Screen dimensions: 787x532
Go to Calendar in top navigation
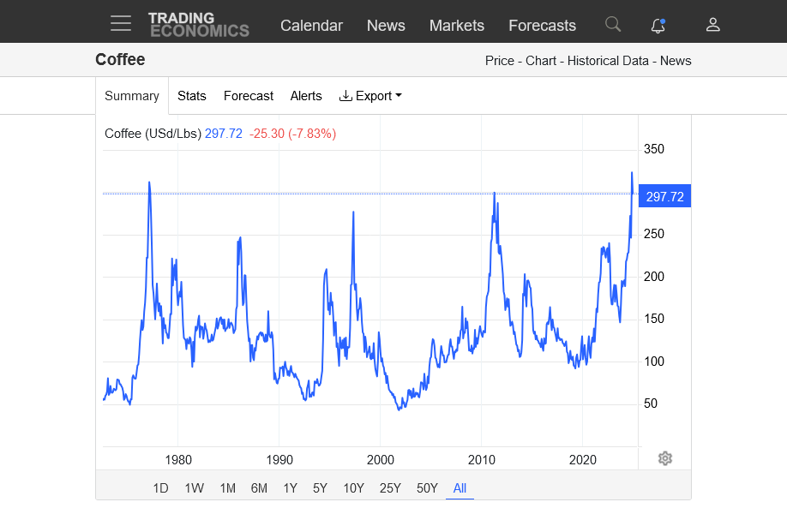point(311,26)
